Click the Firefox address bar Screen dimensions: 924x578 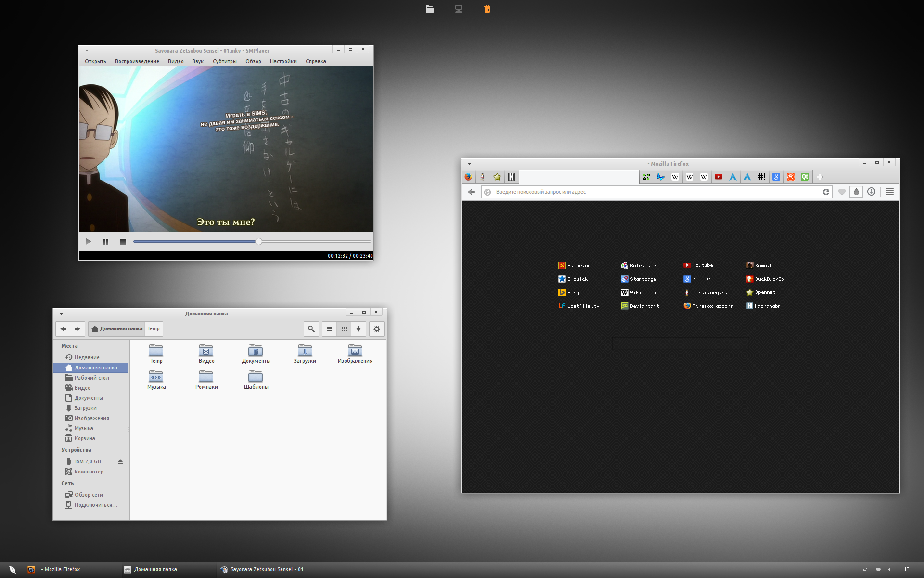coord(657,192)
